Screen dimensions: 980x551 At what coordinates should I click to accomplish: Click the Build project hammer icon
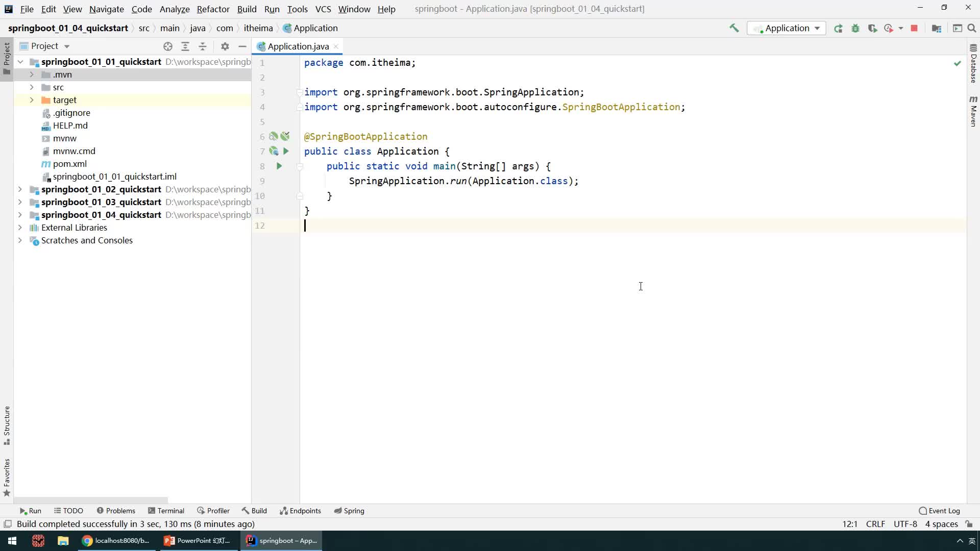734,28
